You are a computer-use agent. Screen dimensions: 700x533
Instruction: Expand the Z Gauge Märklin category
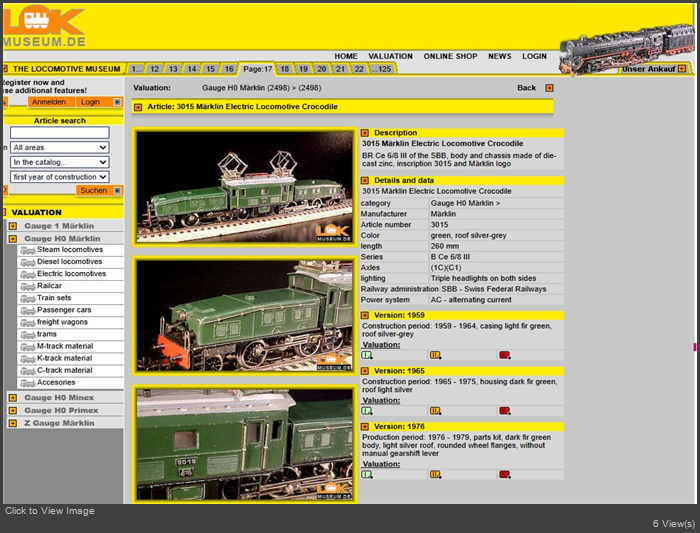click(x=13, y=423)
